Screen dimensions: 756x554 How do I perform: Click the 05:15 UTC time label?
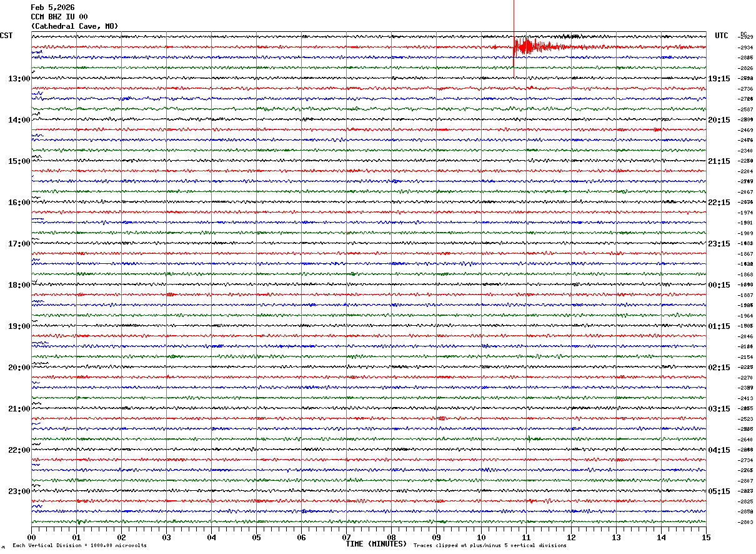[x=719, y=491]
